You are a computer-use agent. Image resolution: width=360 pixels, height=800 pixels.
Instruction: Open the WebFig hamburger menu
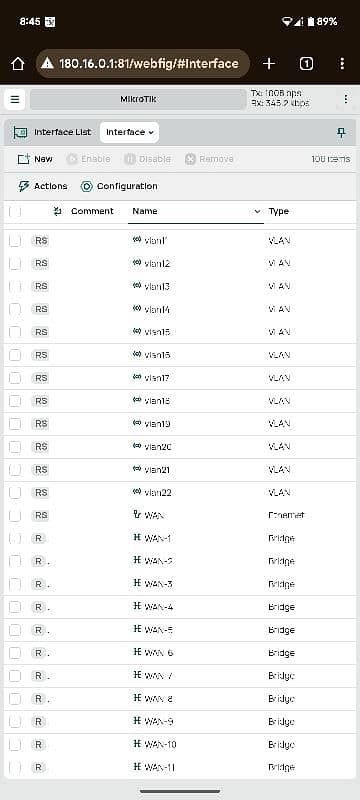pos(15,99)
